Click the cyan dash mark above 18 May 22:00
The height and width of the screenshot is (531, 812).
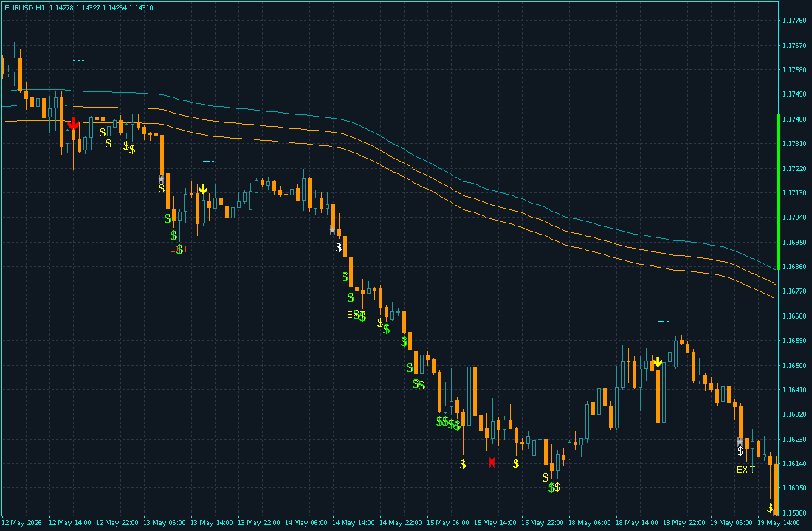pos(663,322)
